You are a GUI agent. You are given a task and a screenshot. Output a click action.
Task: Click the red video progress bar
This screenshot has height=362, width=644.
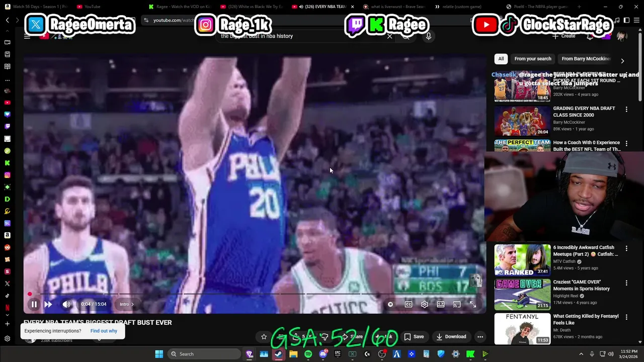click(x=30, y=294)
